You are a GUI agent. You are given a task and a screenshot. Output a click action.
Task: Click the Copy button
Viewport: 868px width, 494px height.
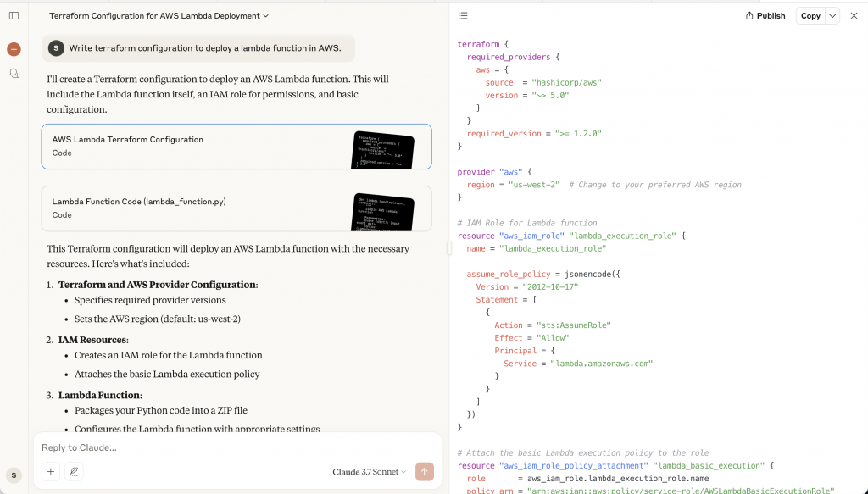click(810, 16)
